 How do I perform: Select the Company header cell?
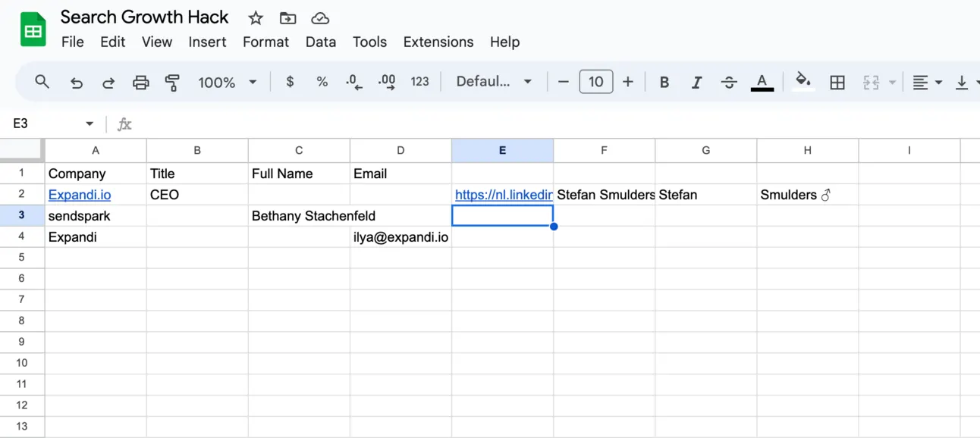coord(96,174)
